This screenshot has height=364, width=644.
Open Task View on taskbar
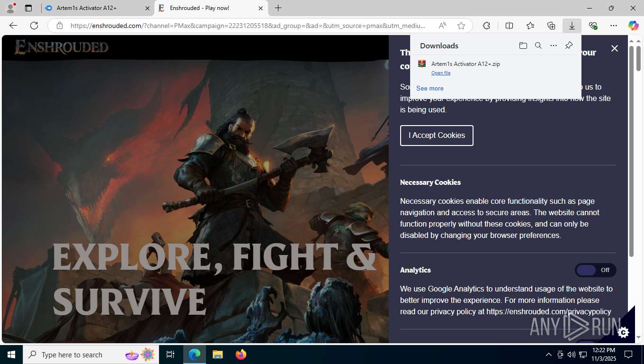click(x=170, y=355)
